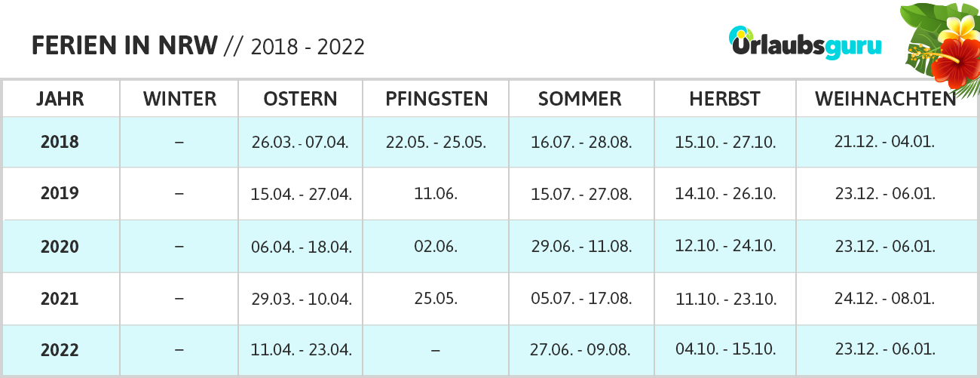Click autumn 2021 dates 11.10. - 23.10.
Image resolution: width=980 pixels, height=378 pixels.
point(725,299)
